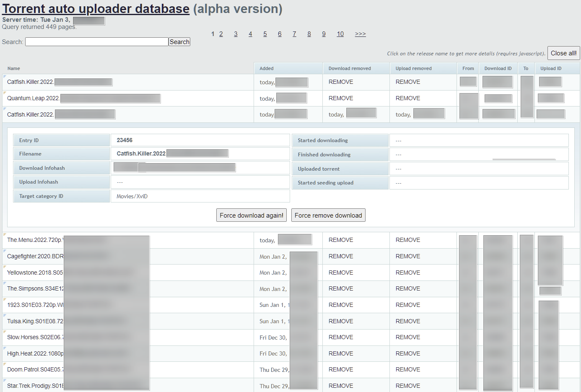Click download REMOVE in Cagefighter.2020 row
This screenshot has width=581, height=392.
340,257
